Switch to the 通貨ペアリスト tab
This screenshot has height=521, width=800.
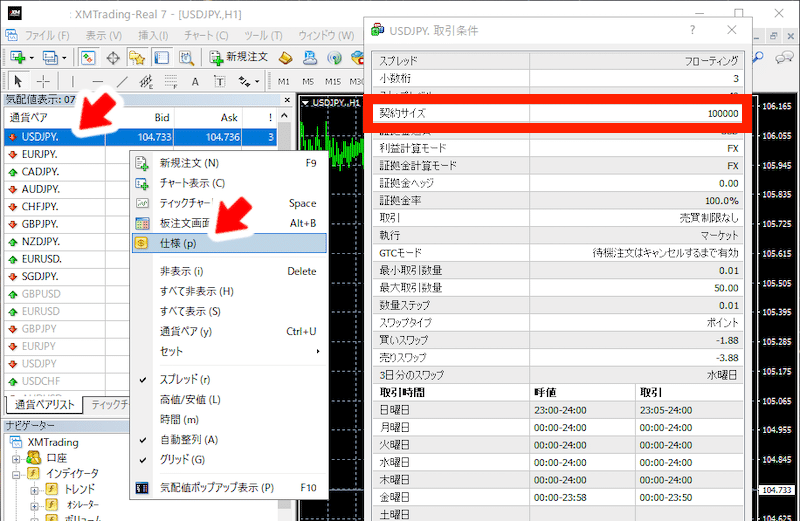point(44,405)
